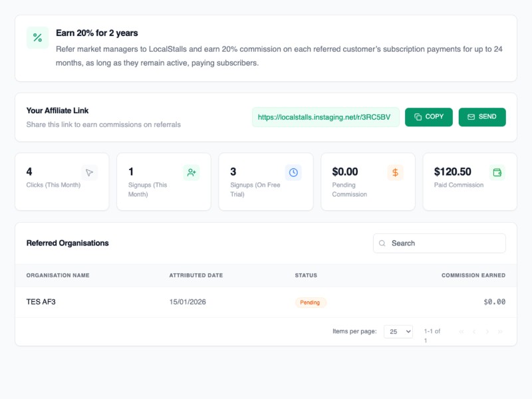The image size is (532, 399).
Task: Open the Items per page dropdown
Action: (x=398, y=331)
